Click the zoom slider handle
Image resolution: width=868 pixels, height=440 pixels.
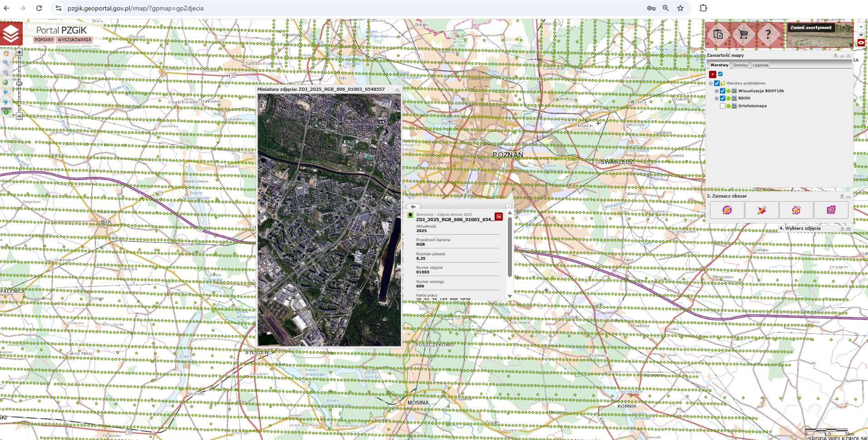coord(19,84)
